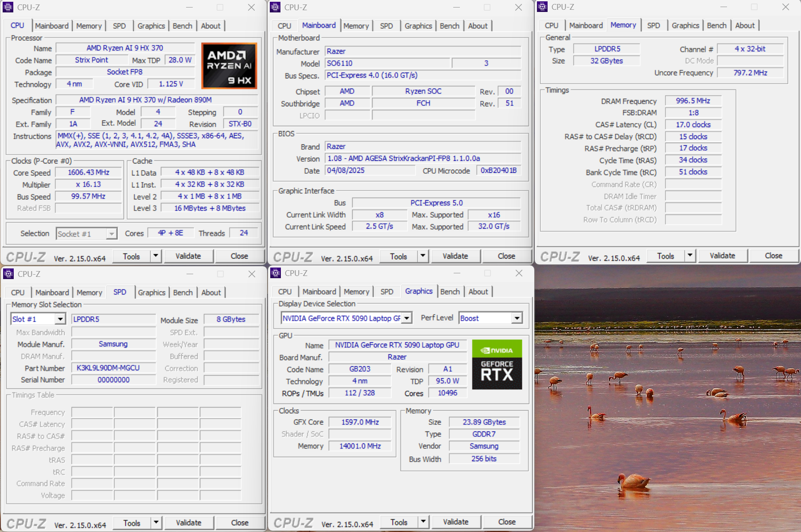Open the Tools dropdown arrow in the Graphics window
801x532 pixels.
[x=423, y=522]
